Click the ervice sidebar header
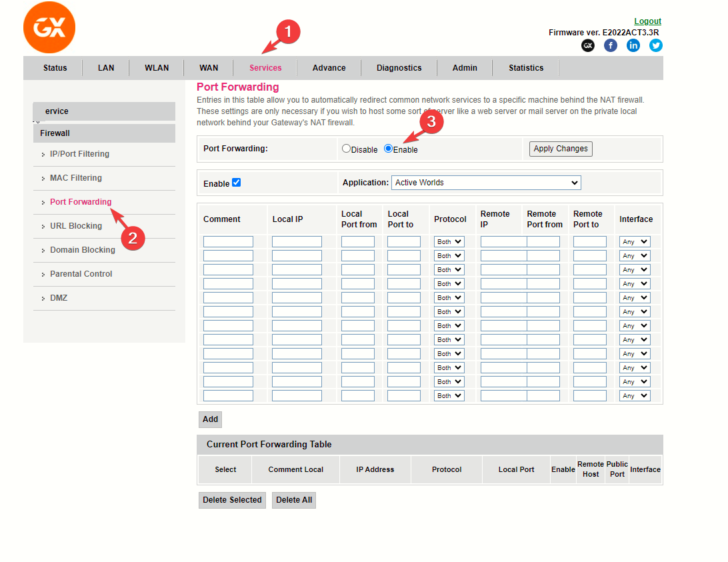The height and width of the screenshot is (562, 728). tap(104, 111)
